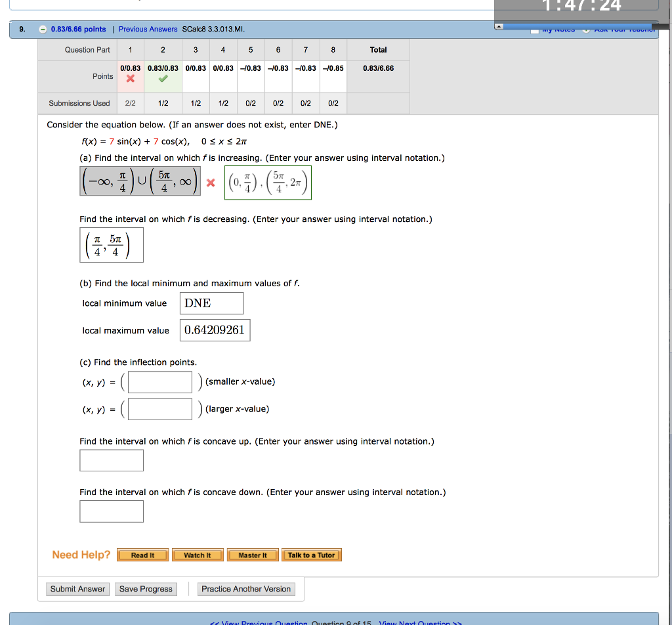
Task: Open the 0.83/6.66 points link
Action: (79, 29)
